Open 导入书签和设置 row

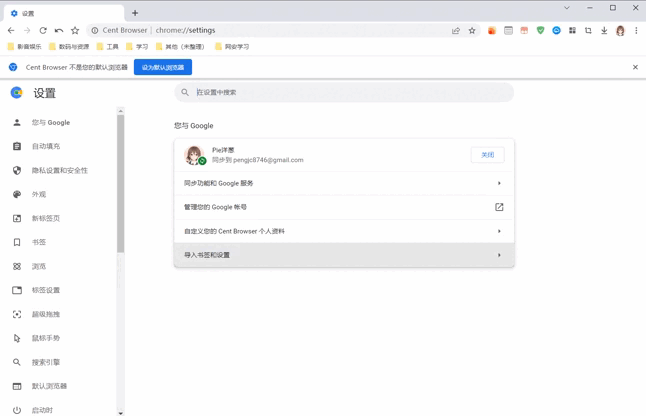pyautogui.click(x=344, y=255)
